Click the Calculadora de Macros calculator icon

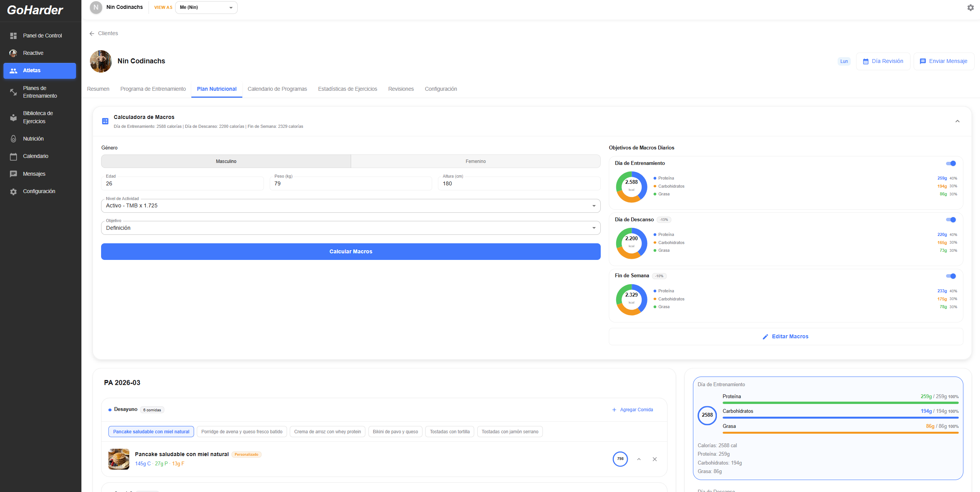click(x=105, y=121)
